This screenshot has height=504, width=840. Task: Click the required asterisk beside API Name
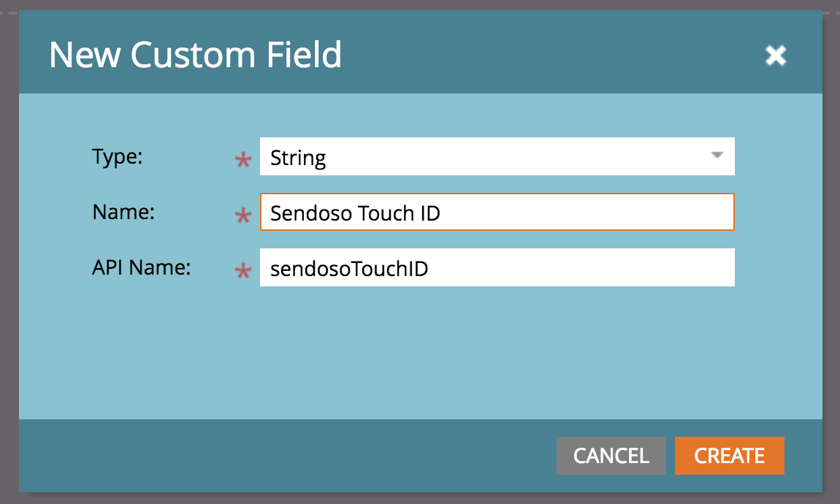[x=243, y=270]
